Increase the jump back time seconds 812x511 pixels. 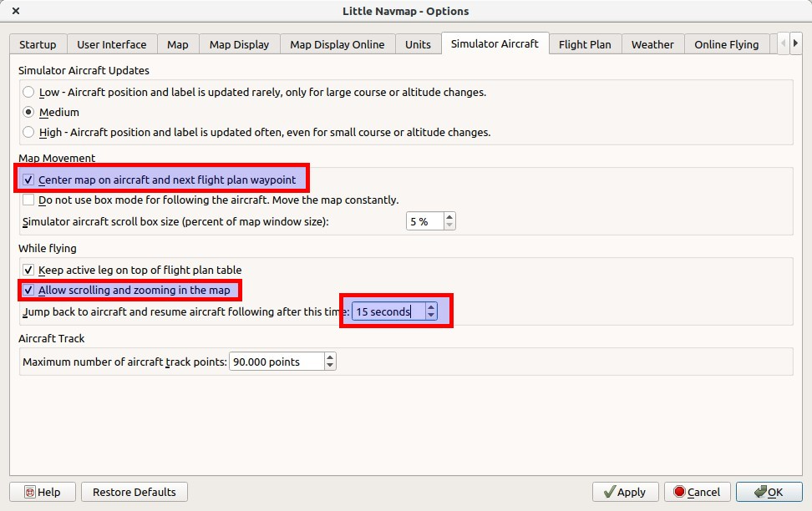pyautogui.click(x=431, y=307)
